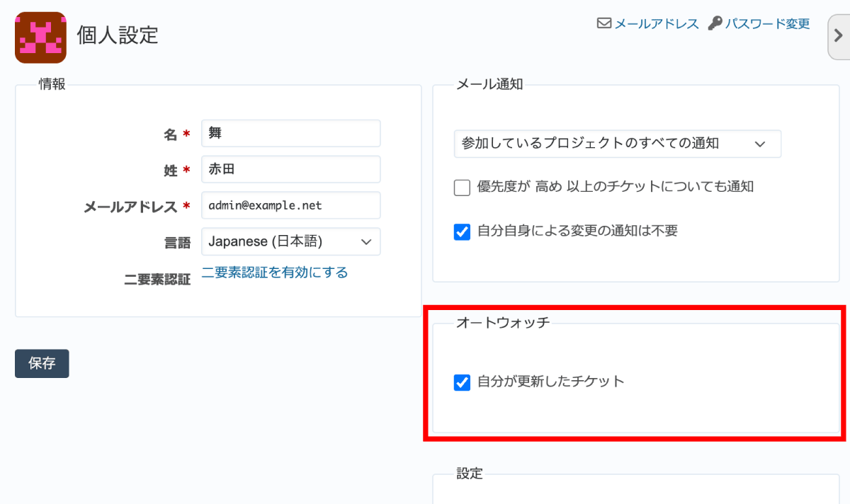Image resolution: width=850 pixels, height=504 pixels.
Task: Open the メール通知 options dropdown
Action: coord(618,144)
